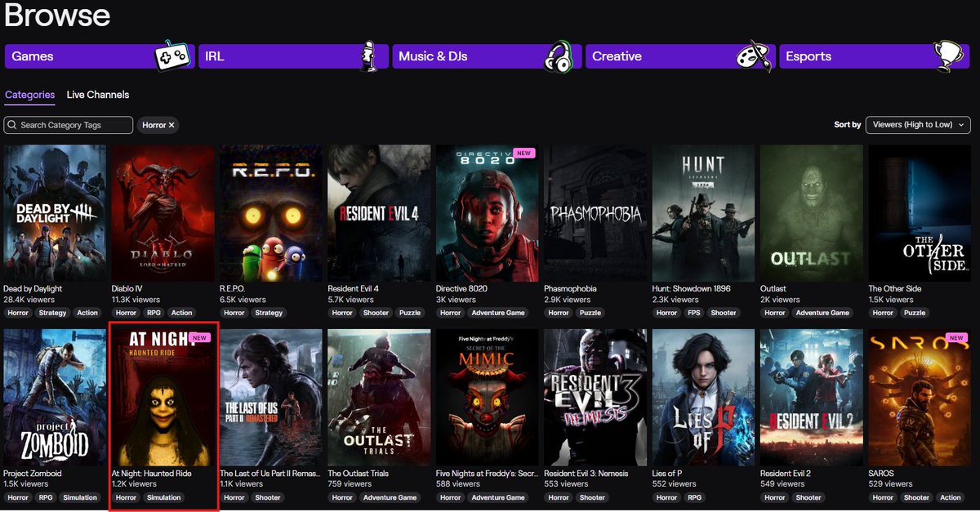This screenshot has width=980, height=512.
Task: Click the search magnifier icon
Action: click(x=12, y=125)
